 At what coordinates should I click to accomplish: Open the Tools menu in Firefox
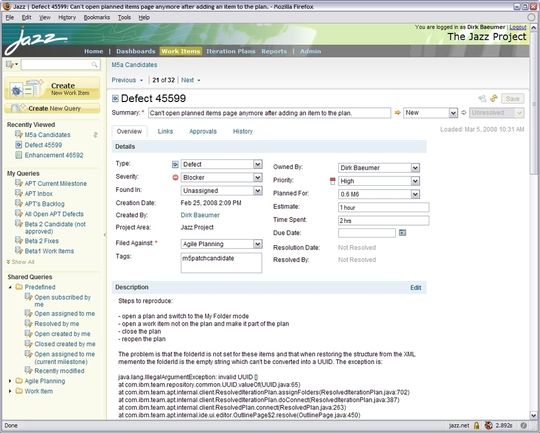tap(124, 17)
